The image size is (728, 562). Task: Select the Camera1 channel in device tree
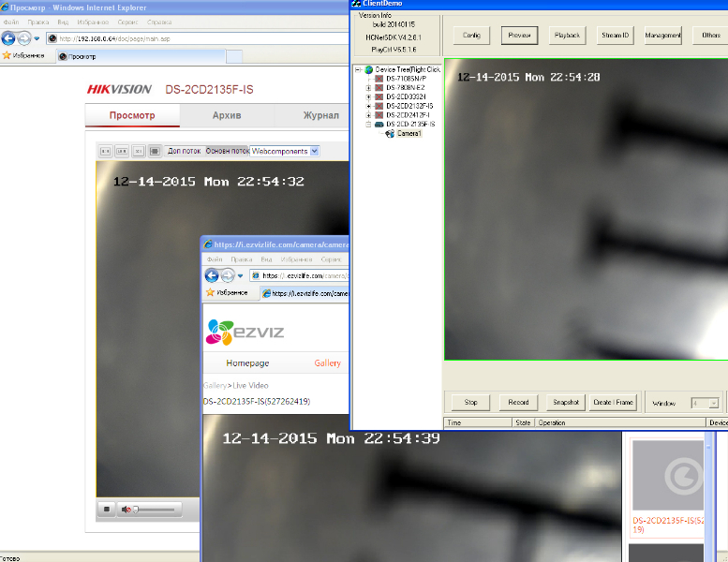point(409,134)
